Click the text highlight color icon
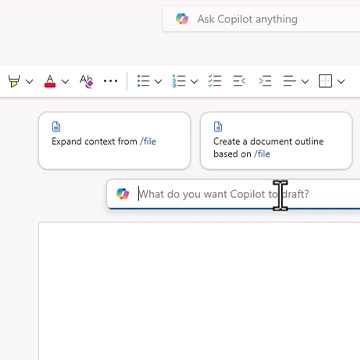The width and height of the screenshot is (360, 360). pos(14,81)
